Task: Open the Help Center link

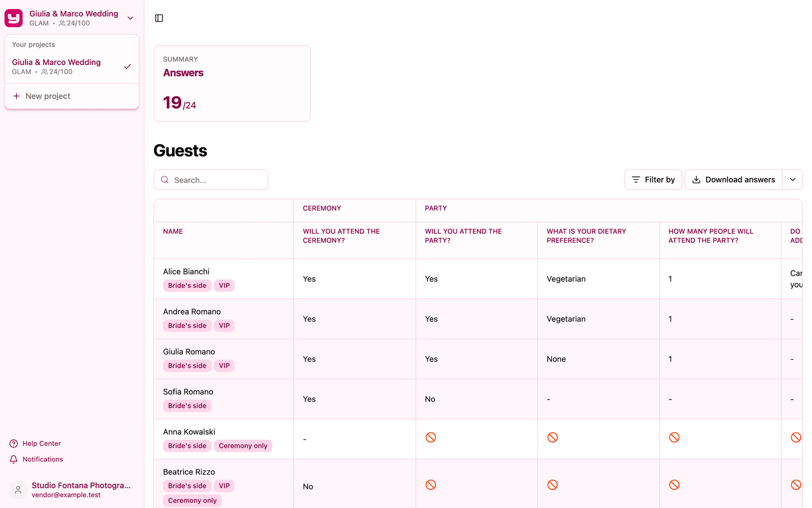Action: point(35,443)
